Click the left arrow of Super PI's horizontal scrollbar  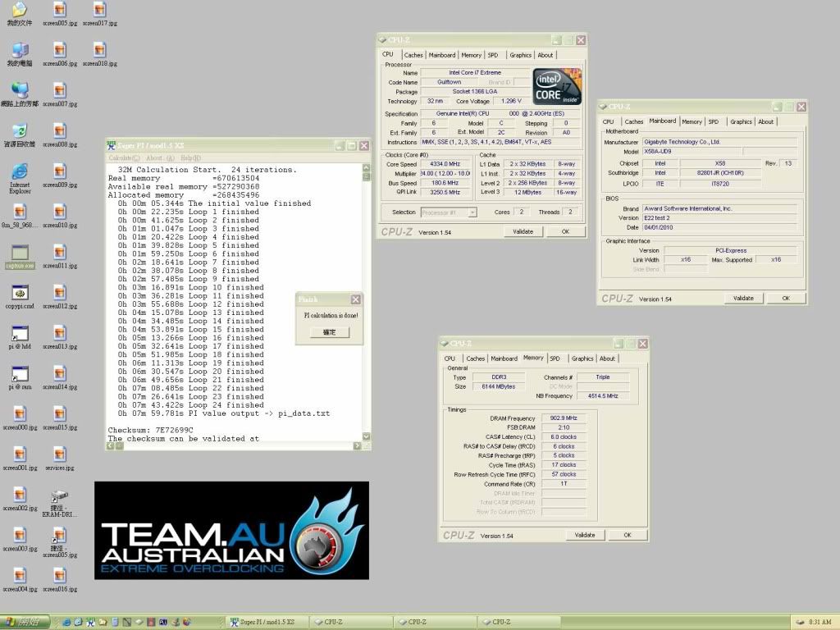click(111, 445)
